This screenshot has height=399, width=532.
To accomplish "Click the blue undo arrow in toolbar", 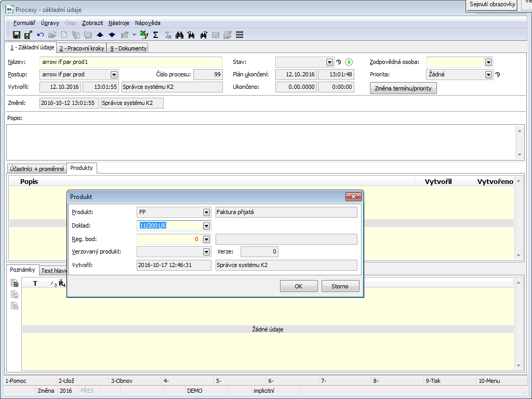I will [40, 35].
